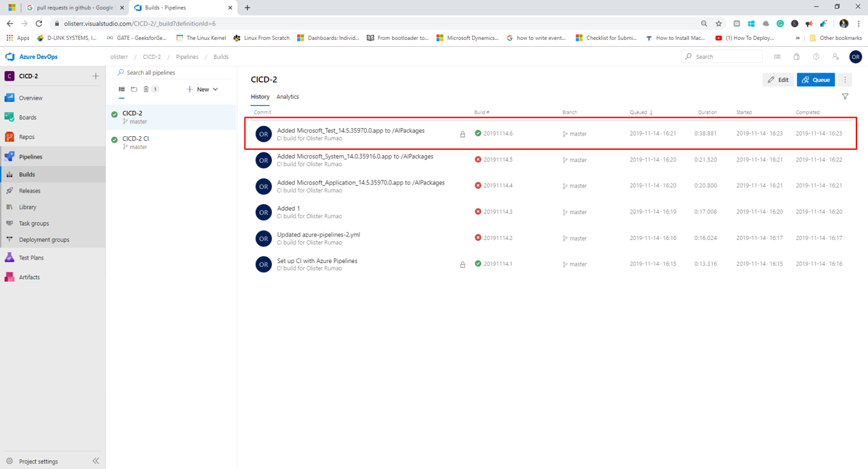868x469 pixels.
Task: Open build Added Microsoft_Application_14.5.35970.0.app commit
Action: 361,182
